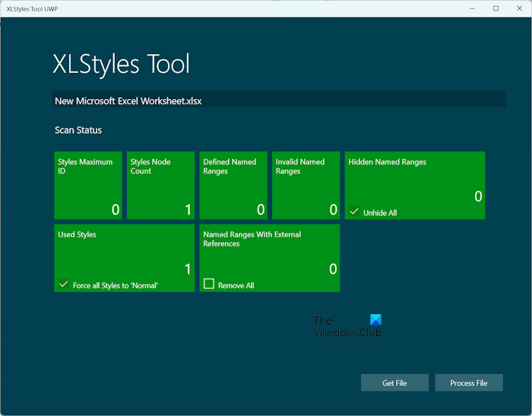532x416 pixels.
Task: Uncheck Force all Styles to 'Normal'
Action: 64,285
